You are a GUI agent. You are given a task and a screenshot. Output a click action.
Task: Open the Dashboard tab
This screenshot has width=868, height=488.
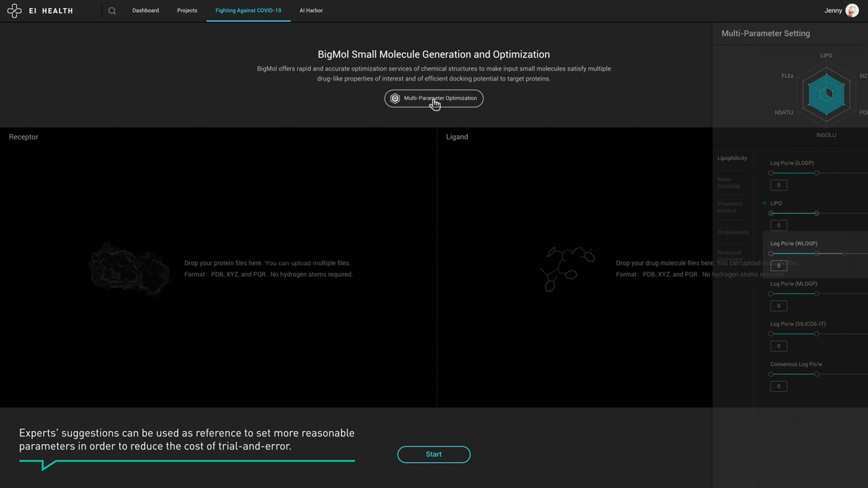(145, 11)
